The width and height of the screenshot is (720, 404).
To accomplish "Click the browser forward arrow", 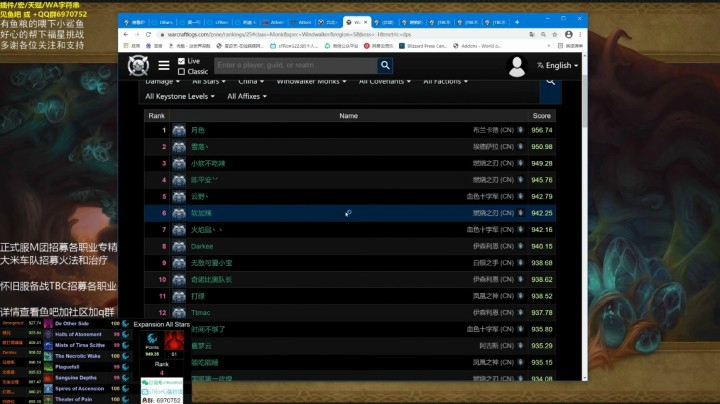I will [137, 34].
